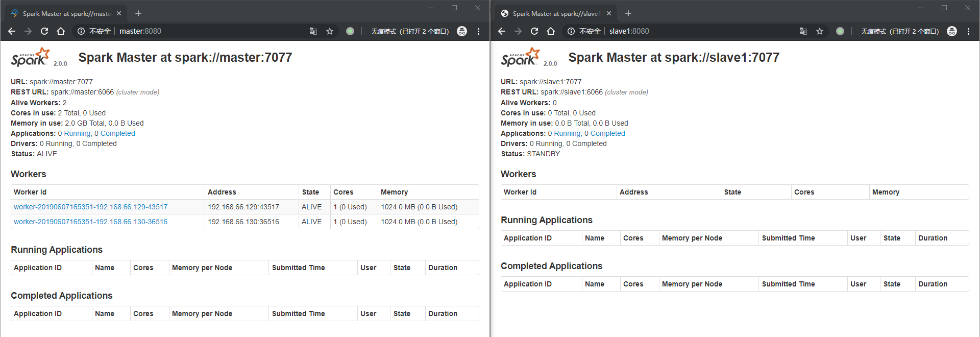This screenshot has width=980, height=337.
Task: Open incognito profile icon in master window
Action: (462, 31)
